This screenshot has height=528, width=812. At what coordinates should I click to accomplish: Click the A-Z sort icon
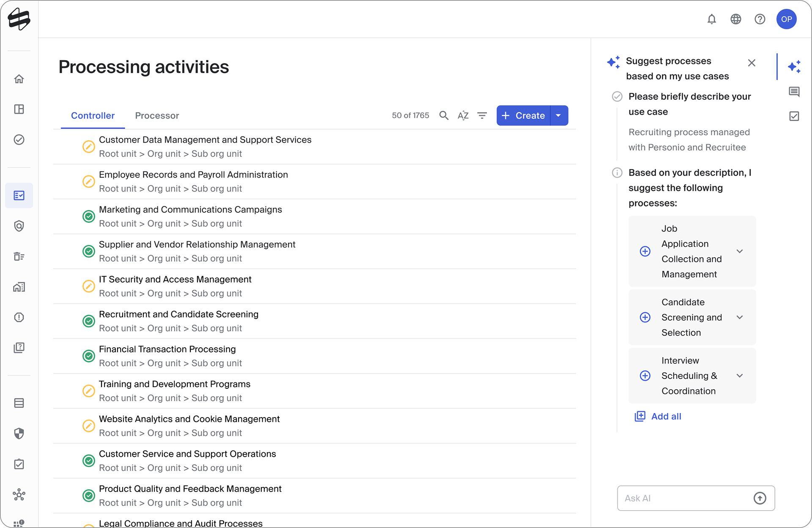463,115
